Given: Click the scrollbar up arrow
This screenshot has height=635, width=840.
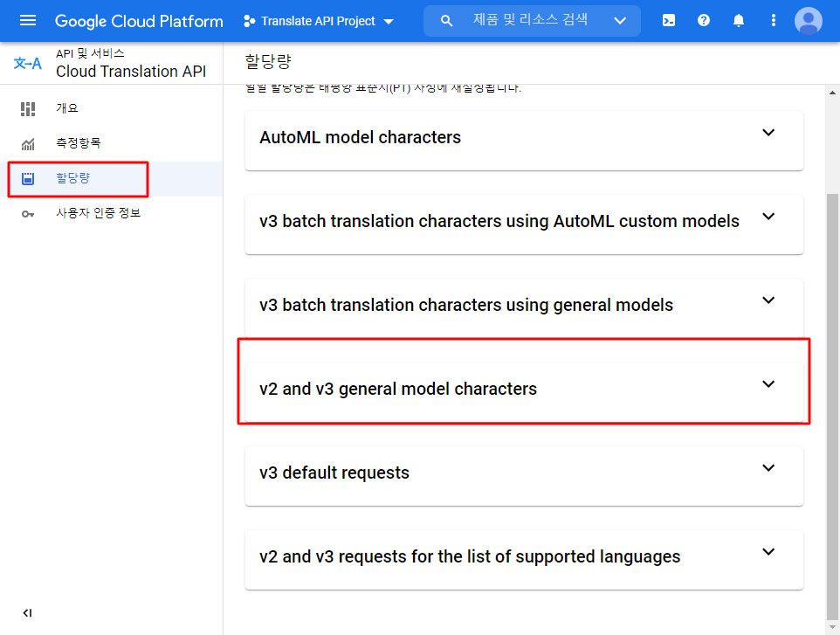Looking at the screenshot, I should (832, 93).
